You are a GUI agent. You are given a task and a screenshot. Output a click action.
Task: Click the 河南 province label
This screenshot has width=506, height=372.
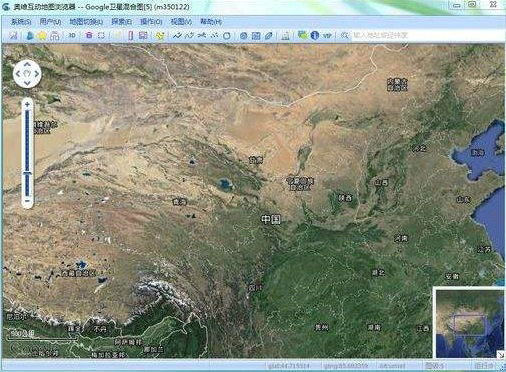(401, 238)
